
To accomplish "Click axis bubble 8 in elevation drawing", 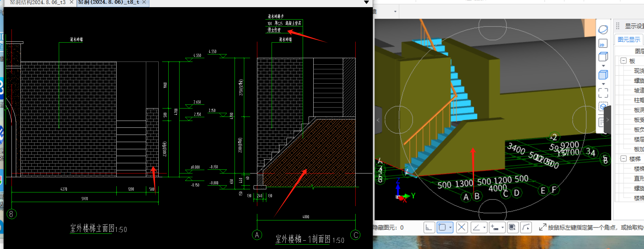I will [x=12, y=214].
